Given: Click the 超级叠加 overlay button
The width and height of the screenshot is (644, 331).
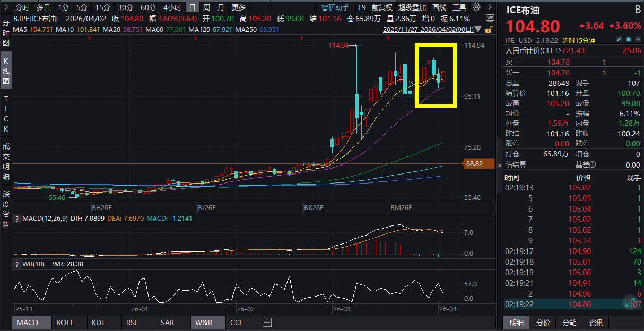Looking at the screenshot, I should (x=412, y=7).
